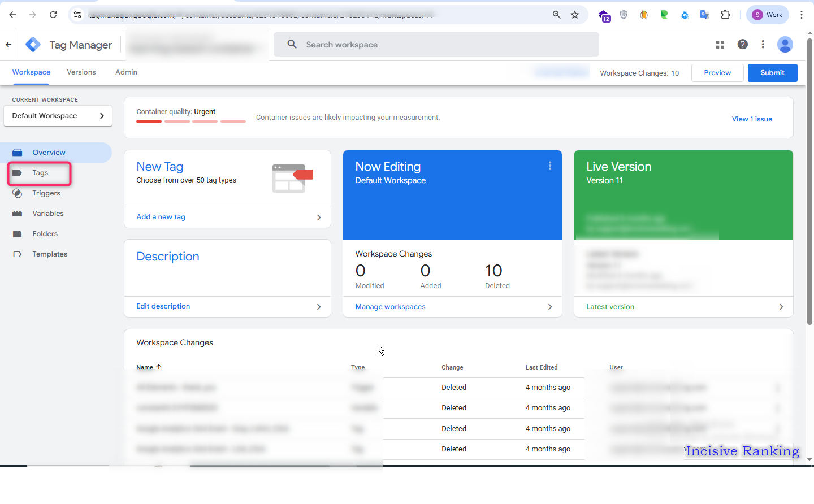Click the Live Version heading

pos(618,167)
